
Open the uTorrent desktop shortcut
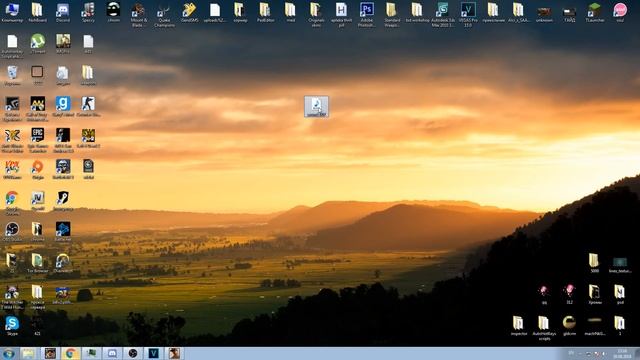(x=38, y=44)
